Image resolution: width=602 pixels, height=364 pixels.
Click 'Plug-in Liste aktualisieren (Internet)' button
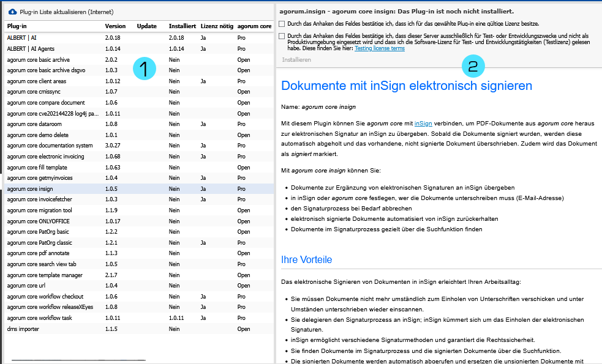(61, 12)
